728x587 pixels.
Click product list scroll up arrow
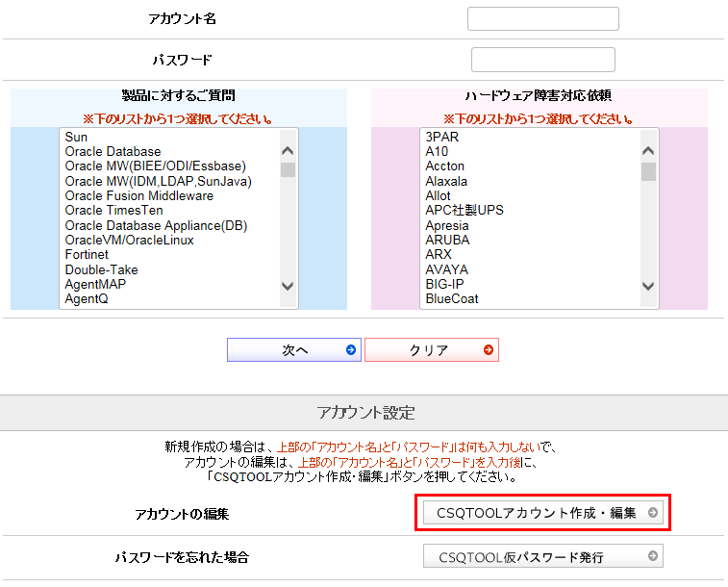point(288,151)
